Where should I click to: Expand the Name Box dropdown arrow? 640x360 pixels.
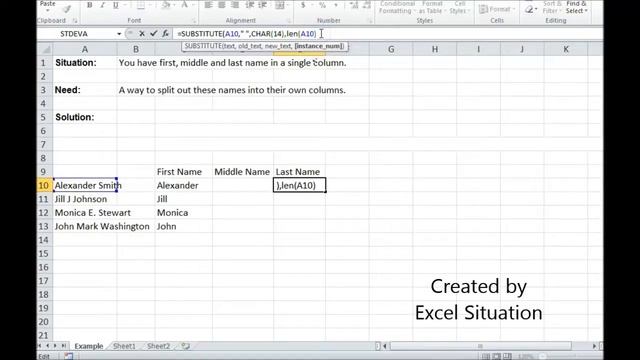[x=119, y=34]
